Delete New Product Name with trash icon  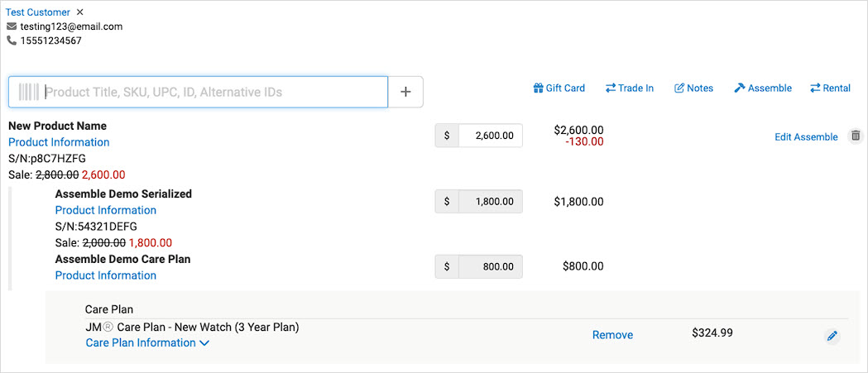pyautogui.click(x=856, y=136)
